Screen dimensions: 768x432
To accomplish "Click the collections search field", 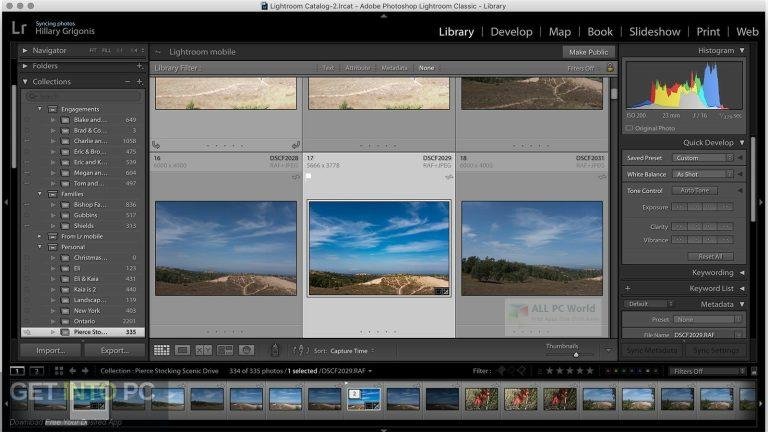I will 83,96.
